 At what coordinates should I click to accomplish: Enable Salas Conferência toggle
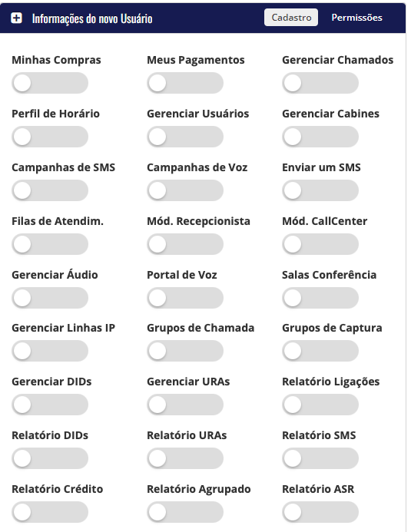pyautogui.click(x=320, y=298)
